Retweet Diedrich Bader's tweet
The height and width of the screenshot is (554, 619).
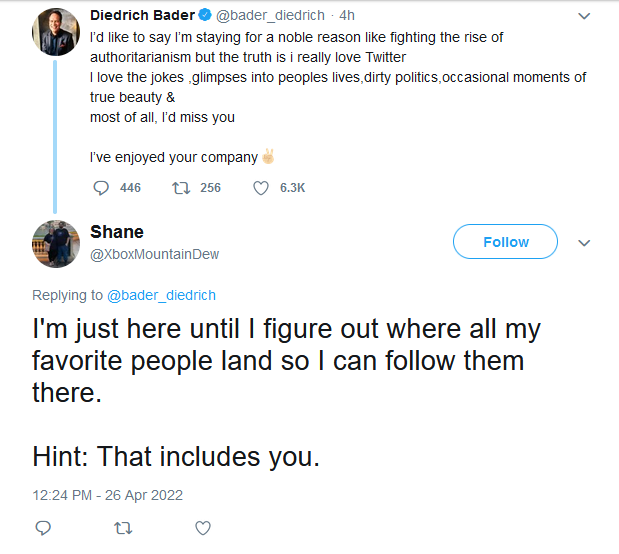click(181, 188)
